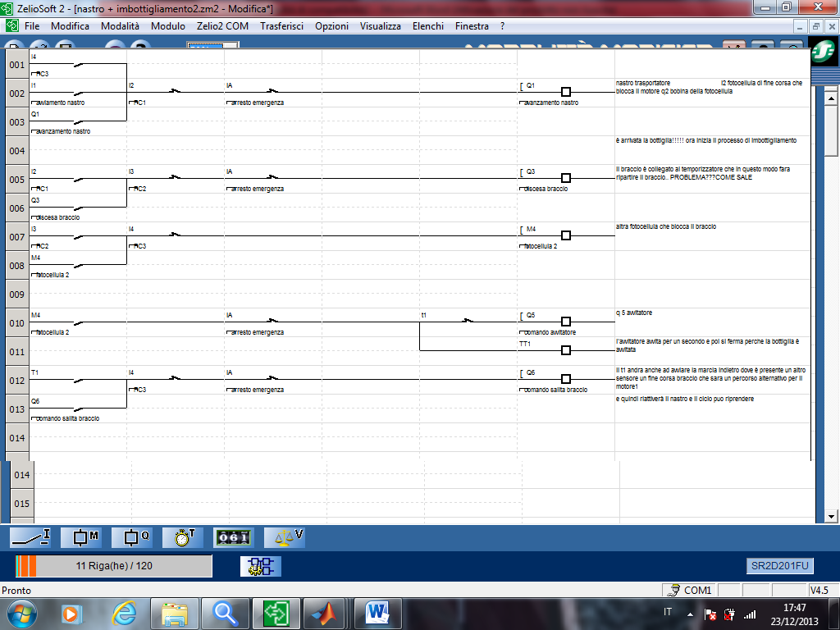Screen dimensions: 840x630
Task: Click the configuration blocks icon with gear
Action: 260,566
